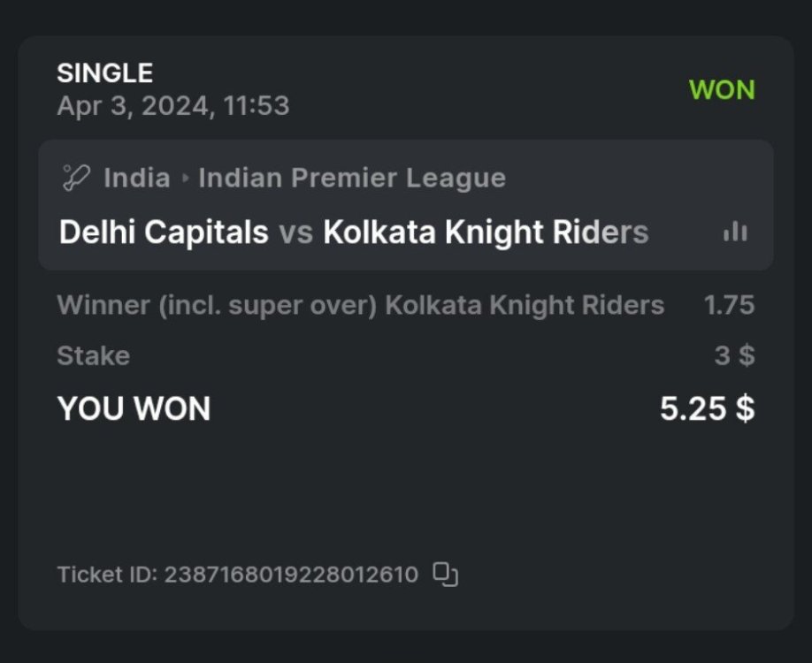Select the Ticket ID number text
The height and width of the screenshot is (663, 812).
pyautogui.click(x=290, y=575)
